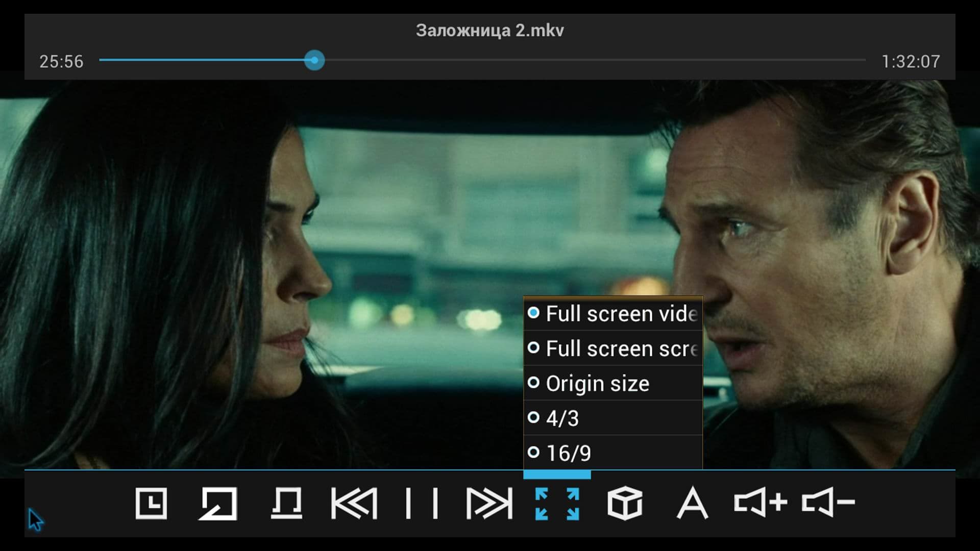Open subtitle settings letter A icon

(692, 504)
